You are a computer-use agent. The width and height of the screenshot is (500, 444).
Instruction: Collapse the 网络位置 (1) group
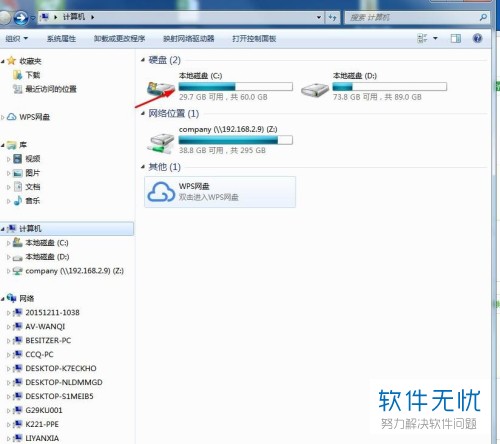pos(143,114)
